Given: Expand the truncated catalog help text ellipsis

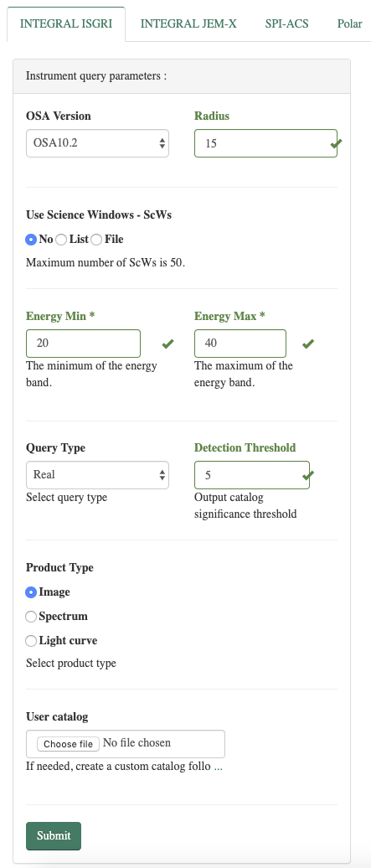Looking at the screenshot, I should (218, 767).
